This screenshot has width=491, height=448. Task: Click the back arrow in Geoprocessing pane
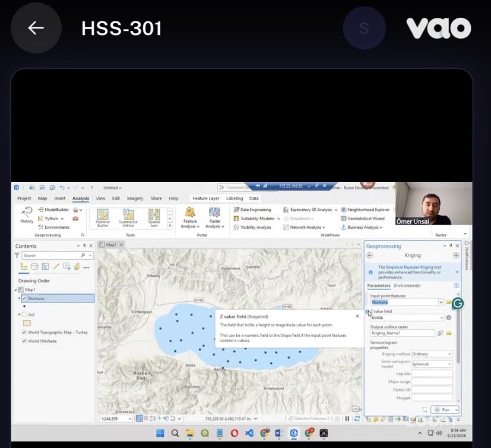click(x=370, y=255)
